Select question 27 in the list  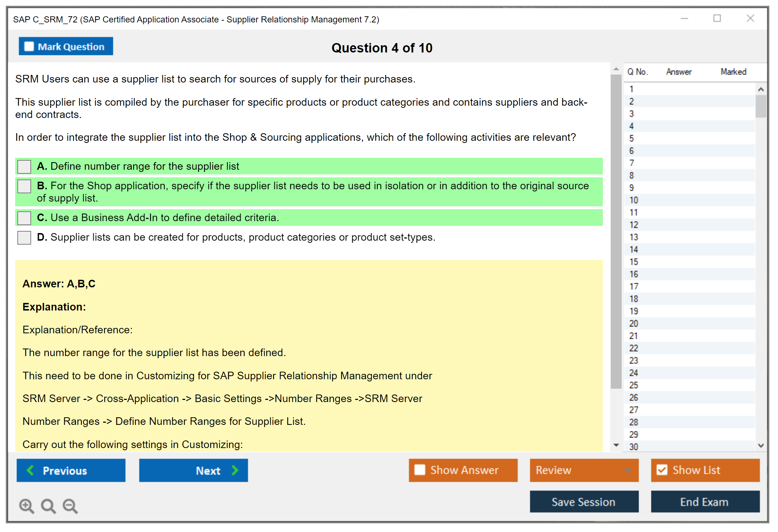coord(634,410)
